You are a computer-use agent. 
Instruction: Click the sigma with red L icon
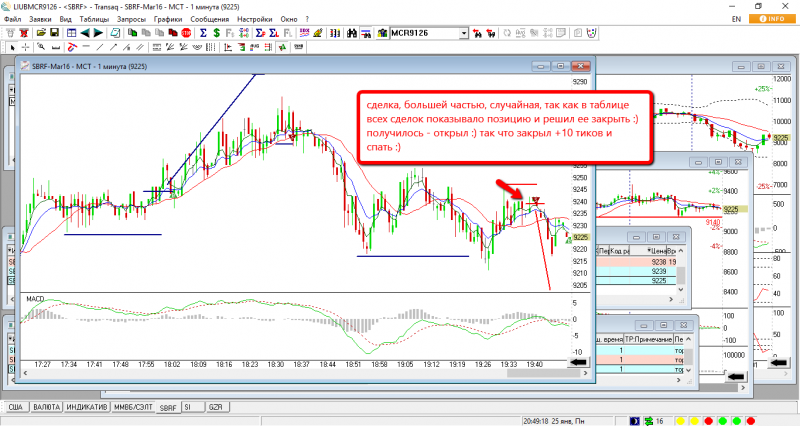tap(274, 33)
